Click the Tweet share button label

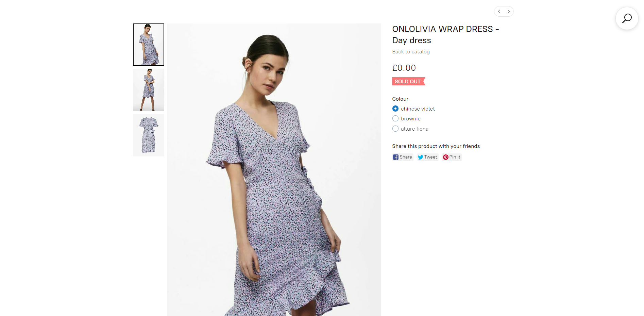coord(430,157)
